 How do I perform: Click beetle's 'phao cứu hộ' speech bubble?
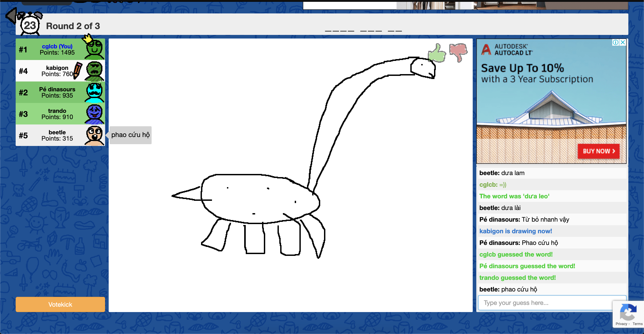pos(131,135)
